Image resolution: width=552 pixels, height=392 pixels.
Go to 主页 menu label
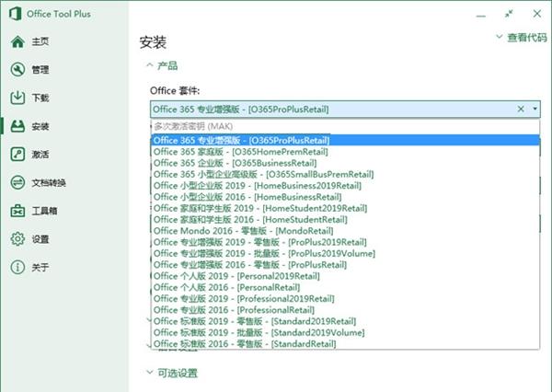tap(40, 41)
